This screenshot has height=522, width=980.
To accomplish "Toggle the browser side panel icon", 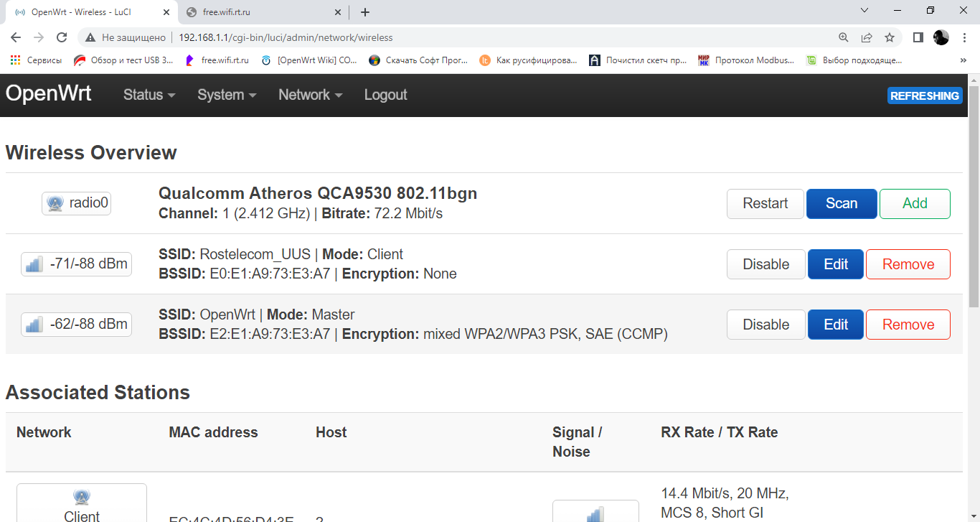I will pyautogui.click(x=918, y=37).
